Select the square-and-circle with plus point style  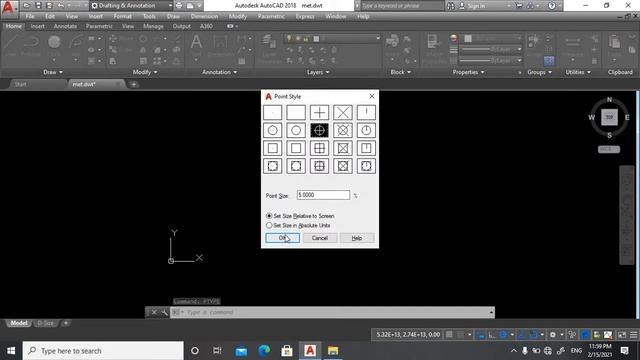(x=319, y=166)
